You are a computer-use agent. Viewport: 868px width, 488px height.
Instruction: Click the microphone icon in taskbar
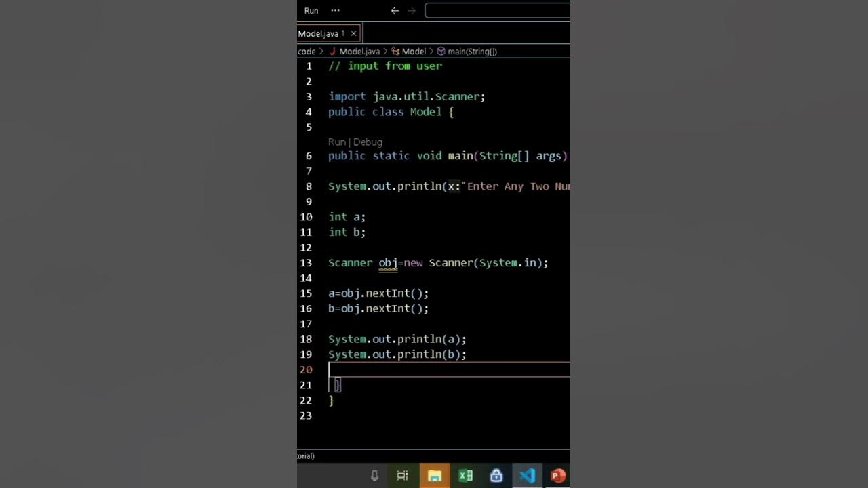[x=374, y=476]
